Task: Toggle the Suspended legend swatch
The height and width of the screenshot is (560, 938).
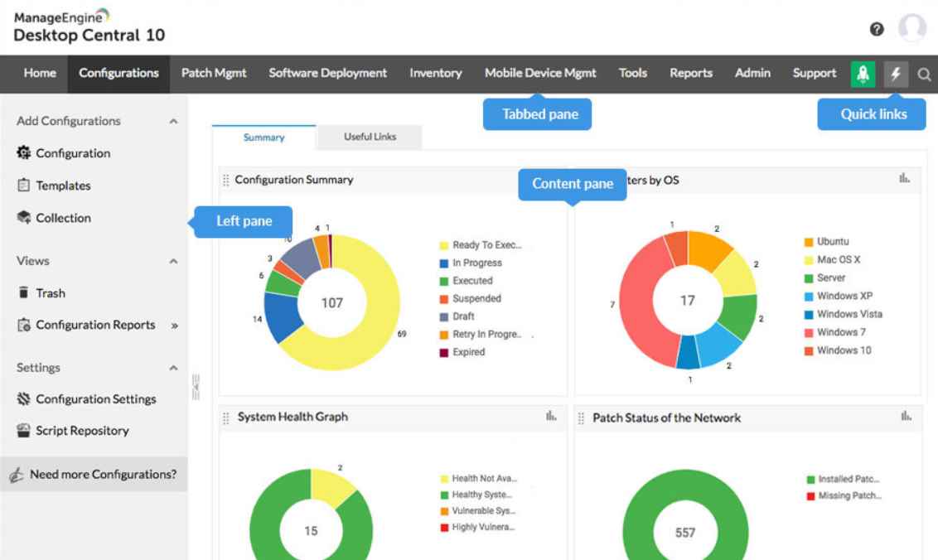Action: 444,299
